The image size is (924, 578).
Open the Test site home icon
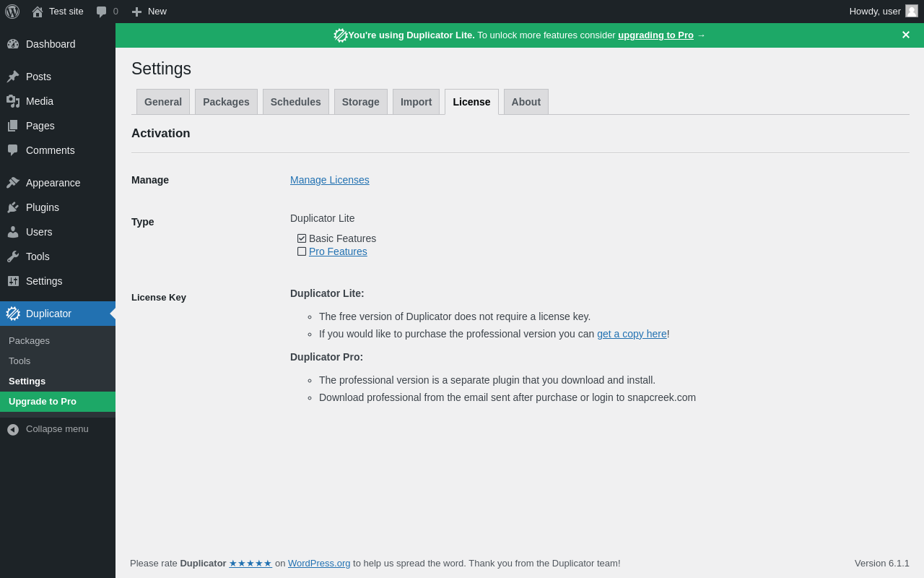point(38,12)
